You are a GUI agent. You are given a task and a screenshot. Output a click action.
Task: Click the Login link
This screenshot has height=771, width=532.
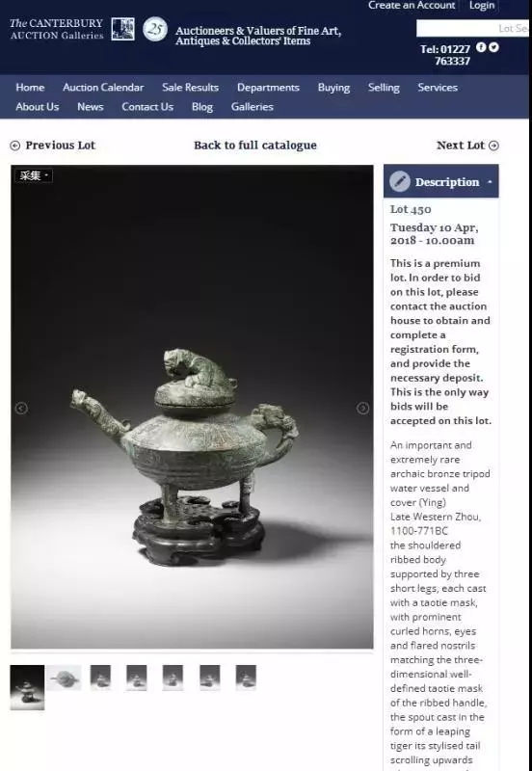(x=481, y=6)
